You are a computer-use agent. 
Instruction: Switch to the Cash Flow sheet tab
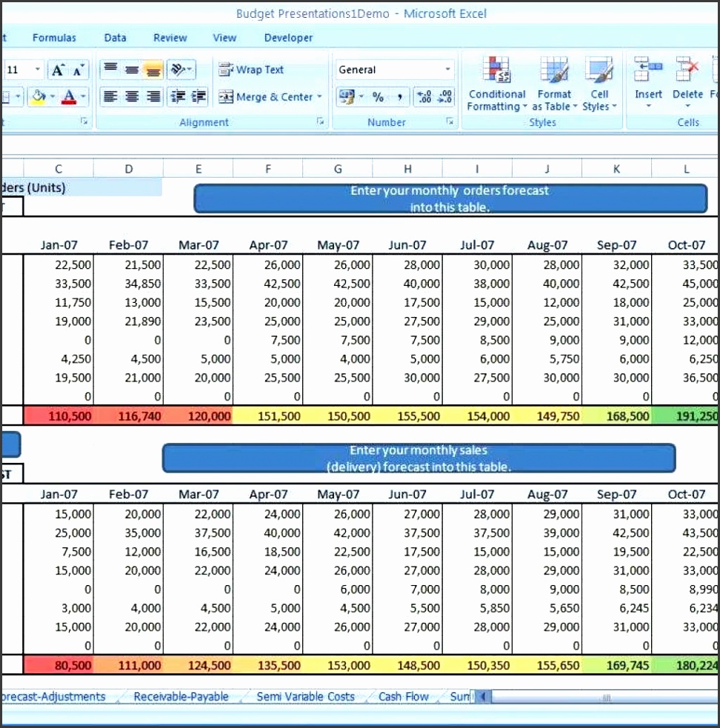pyautogui.click(x=403, y=696)
